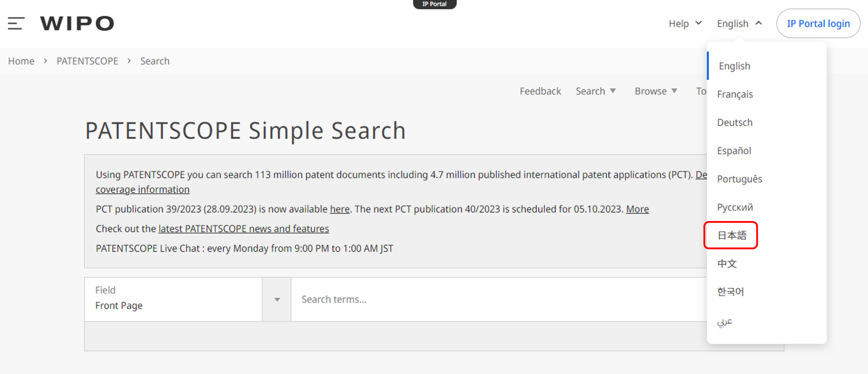Collapse the English language selector
868x374 pixels.
pyautogui.click(x=739, y=24)
